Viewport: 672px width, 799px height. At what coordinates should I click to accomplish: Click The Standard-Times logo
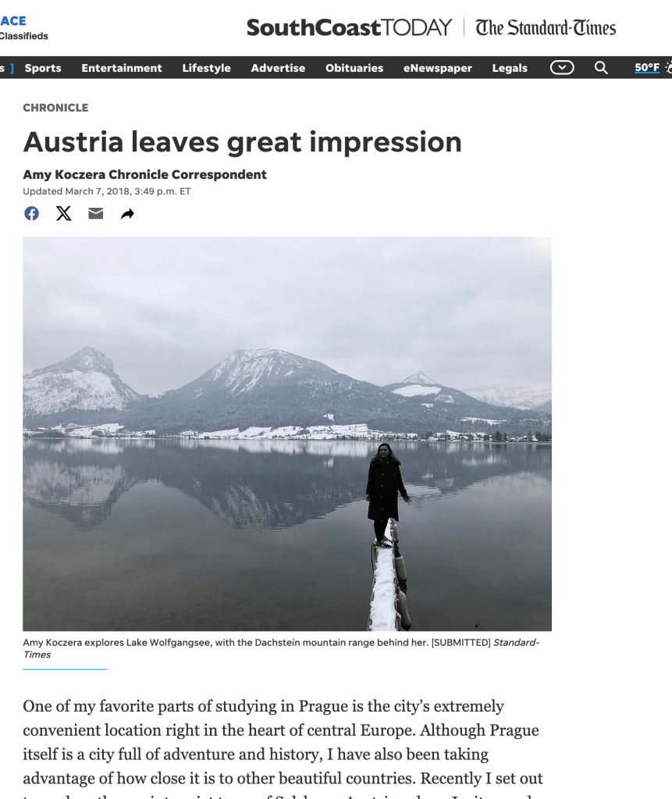coord(546,27)
